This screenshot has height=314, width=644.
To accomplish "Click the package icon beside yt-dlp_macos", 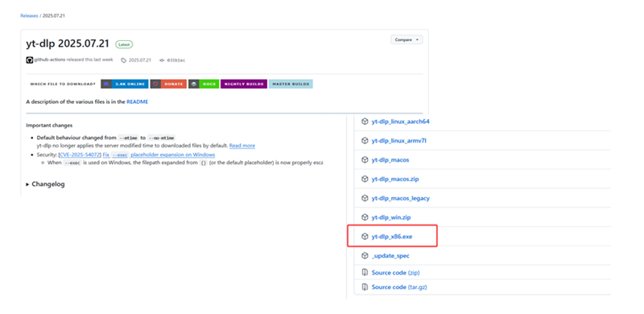I will [x=365, y=160].
